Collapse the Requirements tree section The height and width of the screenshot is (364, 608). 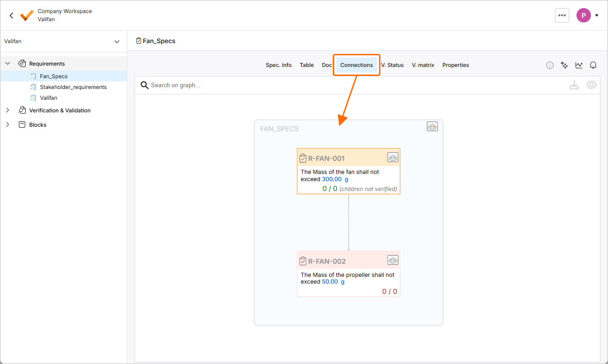[x=8, y=64]
